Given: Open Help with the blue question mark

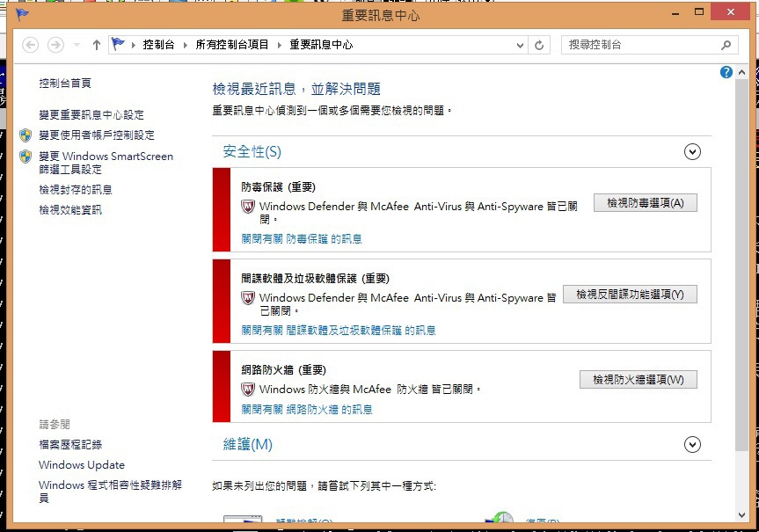Looking at the screenshot, I should click(x=726, y=72).
